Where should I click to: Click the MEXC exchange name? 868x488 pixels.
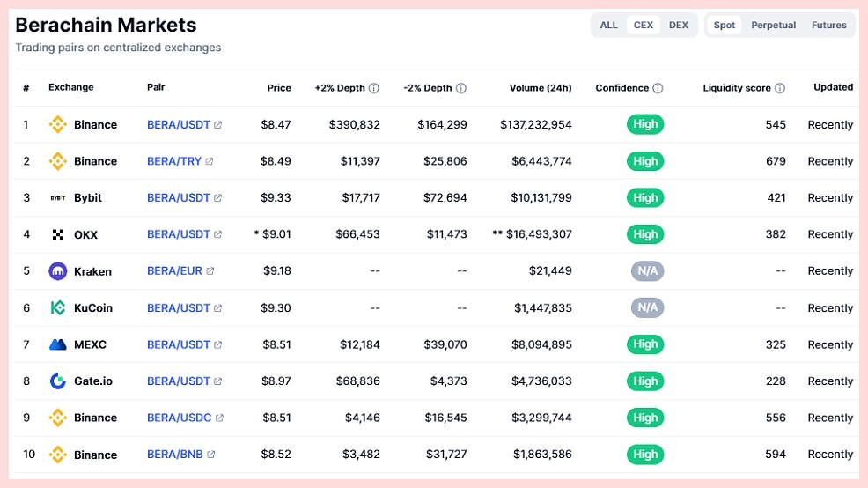coord(90,344)
